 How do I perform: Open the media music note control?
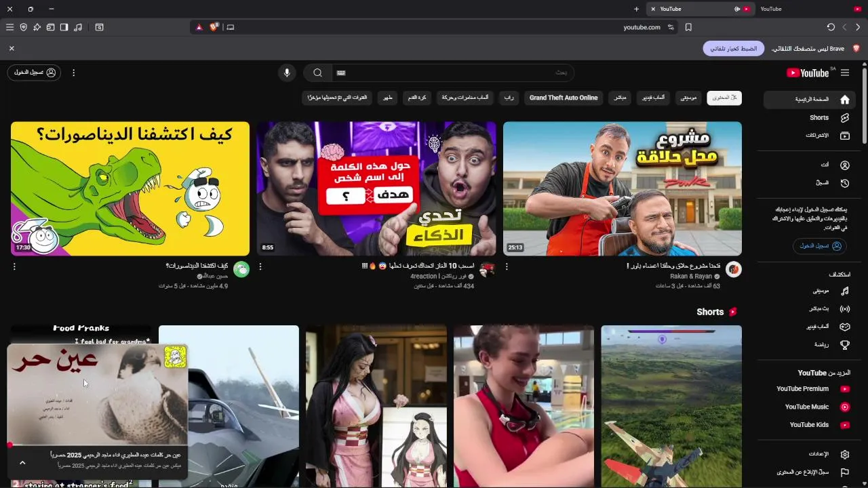[x=77, y=27]
